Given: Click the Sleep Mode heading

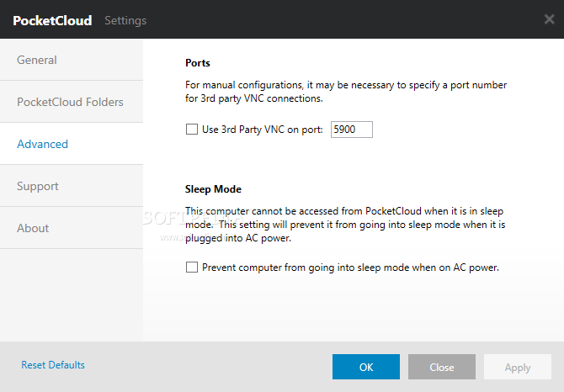Looking at the screenshot, I should click(213, 189).
